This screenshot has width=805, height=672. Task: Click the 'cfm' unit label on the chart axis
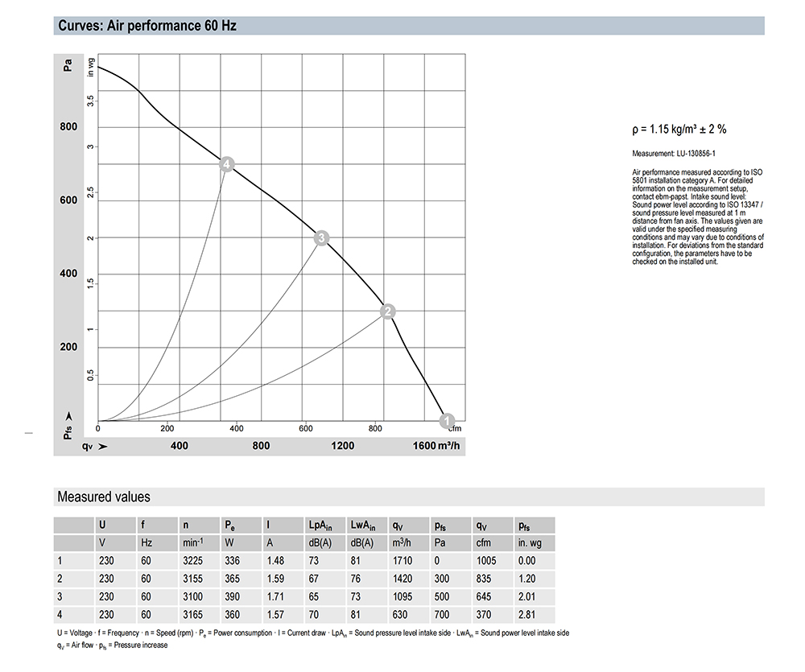pyautogui.click(x=454, y=430)
